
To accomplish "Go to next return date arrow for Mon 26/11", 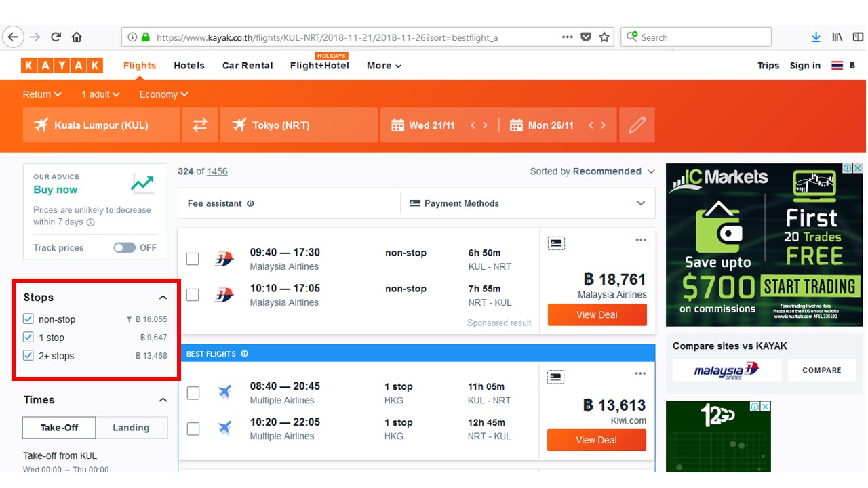I will tap(604, 125).
